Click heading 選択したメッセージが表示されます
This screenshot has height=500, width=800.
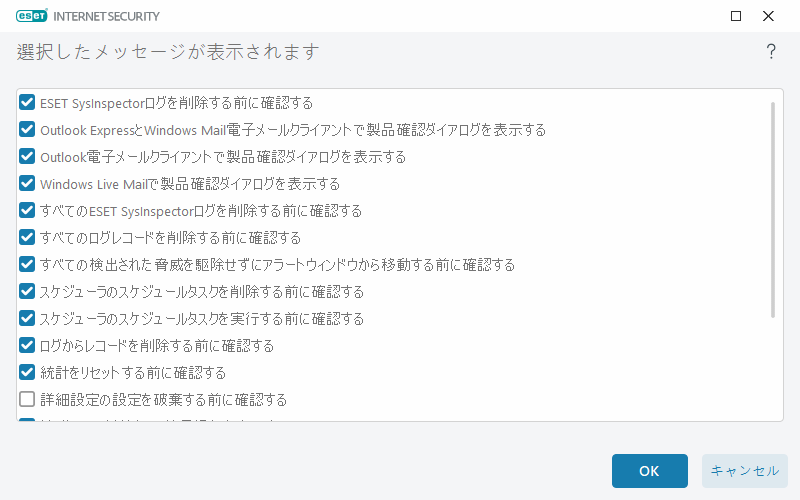tap(168, 52)
